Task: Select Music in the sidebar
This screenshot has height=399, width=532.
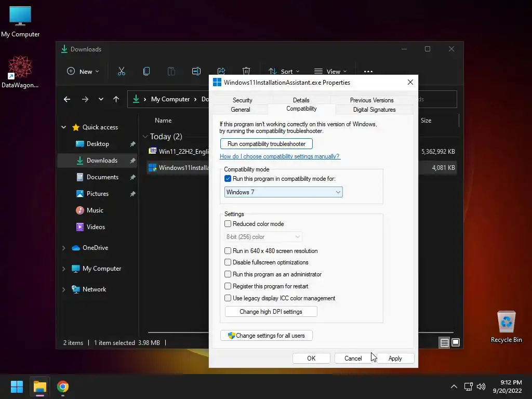Action: [x=98, y=210]
